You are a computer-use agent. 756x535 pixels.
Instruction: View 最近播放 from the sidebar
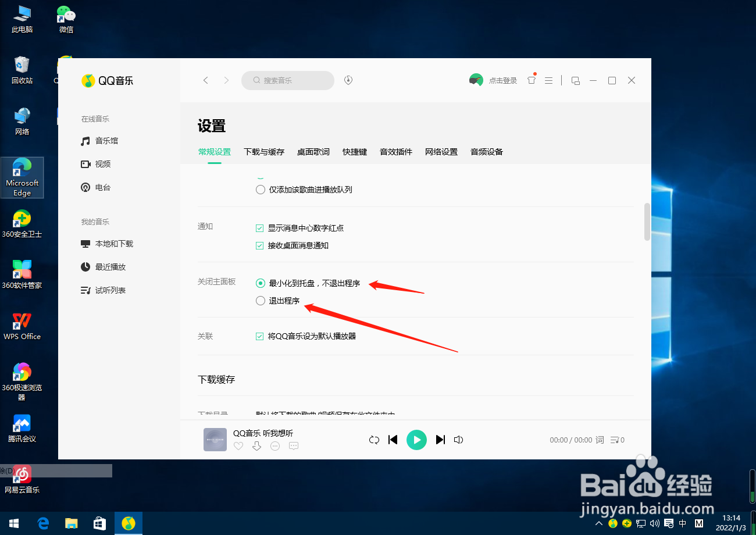[x=111, y=266]
